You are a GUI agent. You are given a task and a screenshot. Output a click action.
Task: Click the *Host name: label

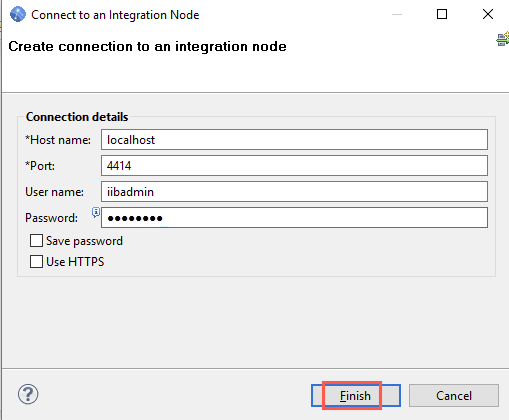tap(58, 140)
